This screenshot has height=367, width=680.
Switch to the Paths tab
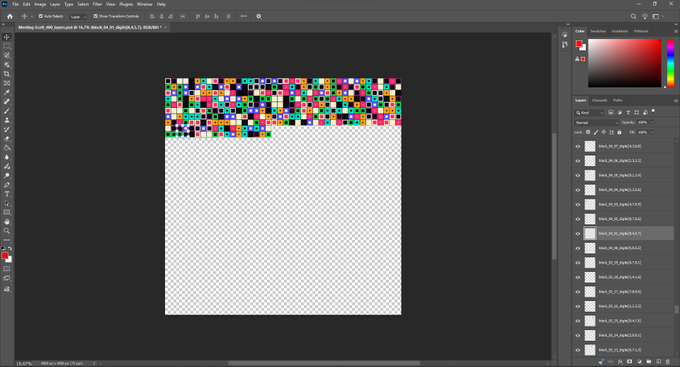click(x=618, y=101)
